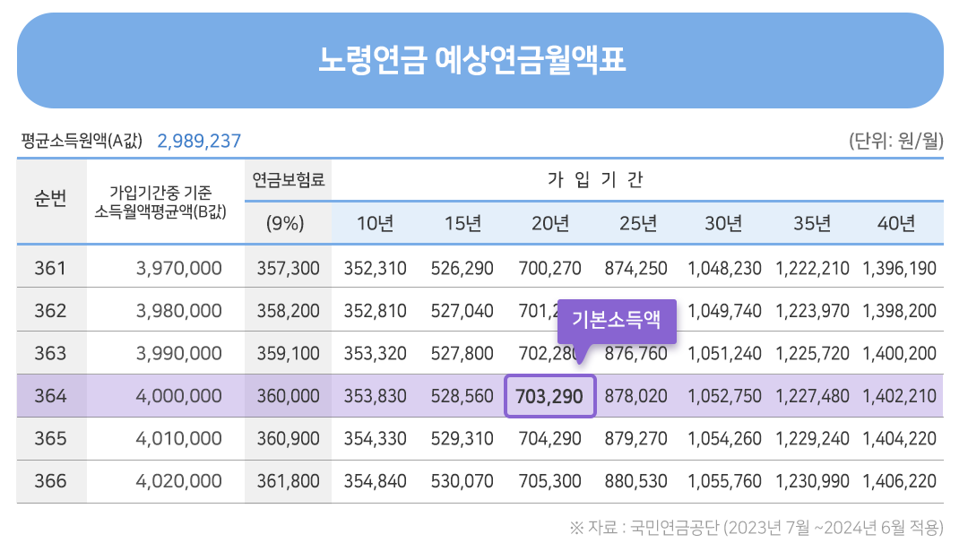The height and width of the screenshot is (560, 968).
Task: Select the 879,270 value in row 365
Action: [x=636, y=438]
